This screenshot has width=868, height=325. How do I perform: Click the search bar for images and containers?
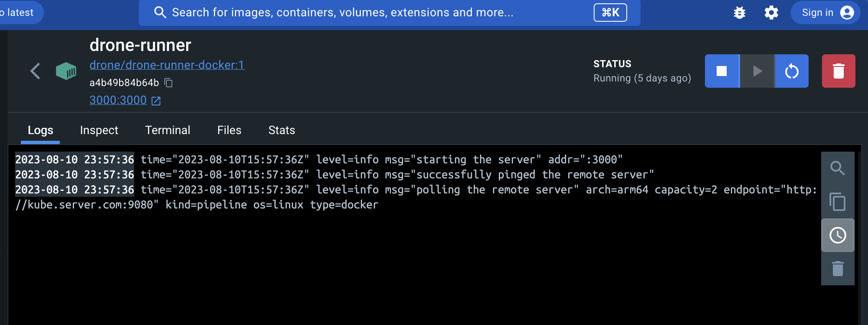[x=389, y=13]
